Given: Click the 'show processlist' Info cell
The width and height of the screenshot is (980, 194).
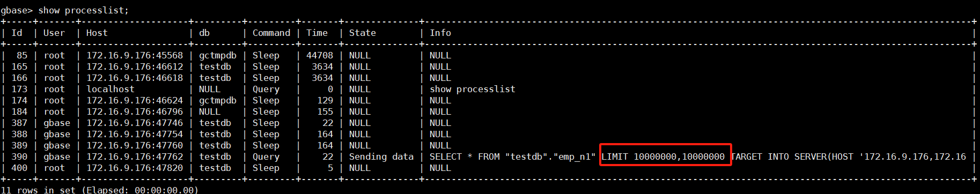Looking at the screenshot, I should tap(472, 89).
